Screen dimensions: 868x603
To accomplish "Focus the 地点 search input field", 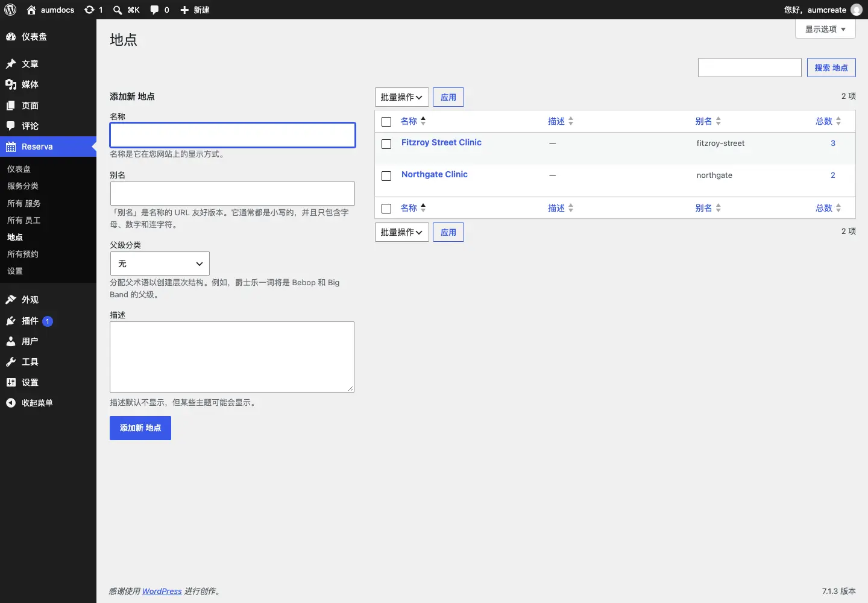I will coord(750,68).
